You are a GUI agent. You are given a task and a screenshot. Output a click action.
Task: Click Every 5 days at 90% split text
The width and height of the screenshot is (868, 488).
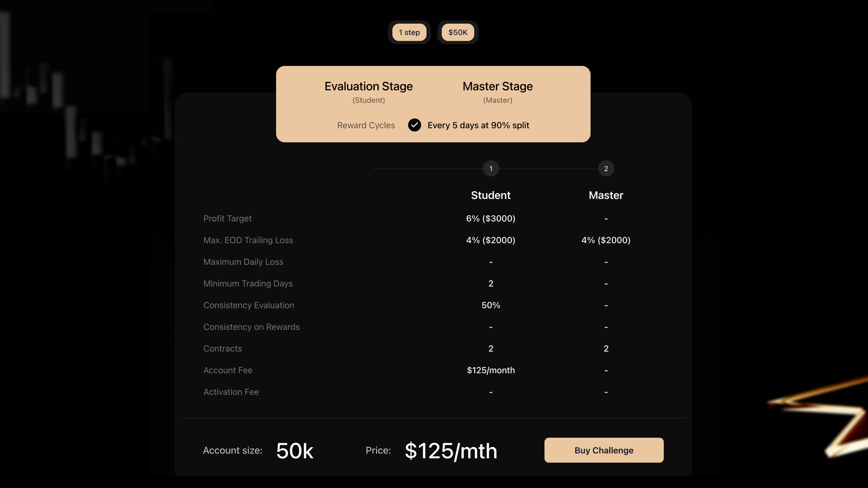coord(478,125)
